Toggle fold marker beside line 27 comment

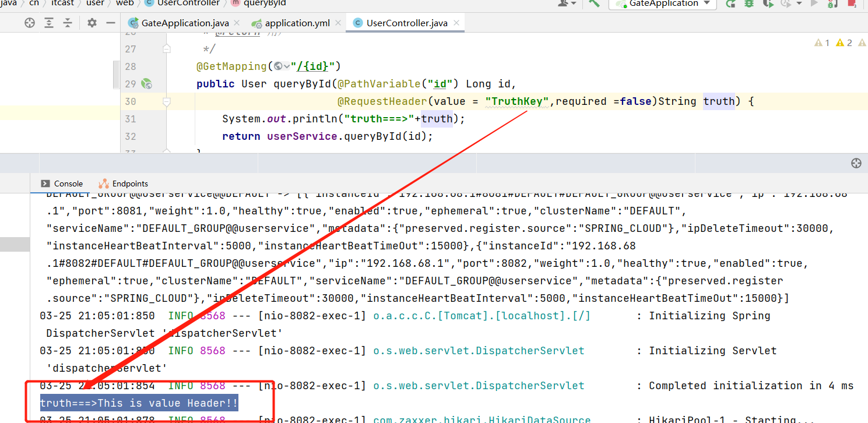(x=167, y=49)
